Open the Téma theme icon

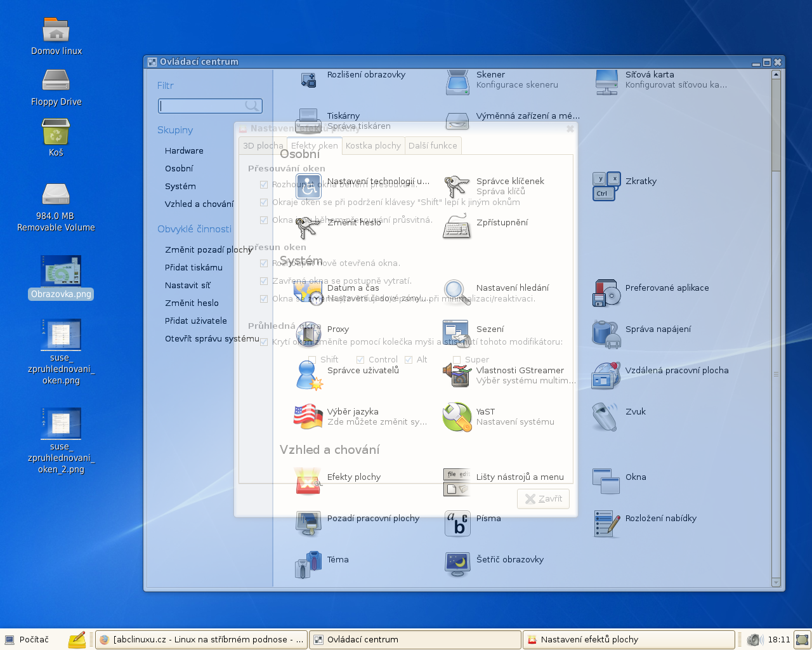(x=308, y=564)
